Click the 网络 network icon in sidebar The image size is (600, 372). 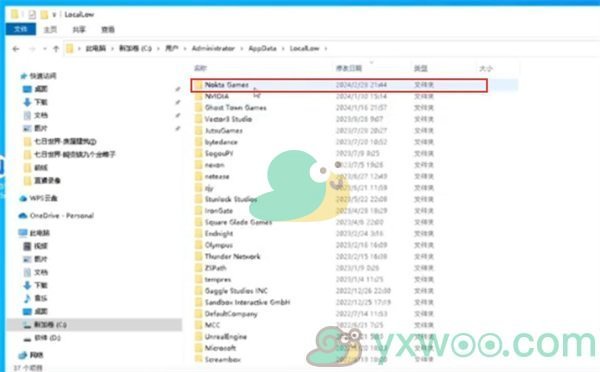coord(23,355)
